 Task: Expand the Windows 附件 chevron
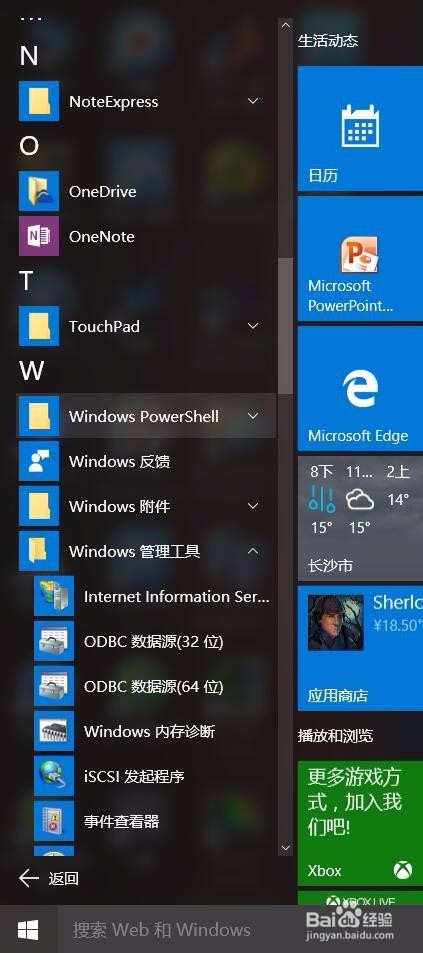click(x=253, y=506)
